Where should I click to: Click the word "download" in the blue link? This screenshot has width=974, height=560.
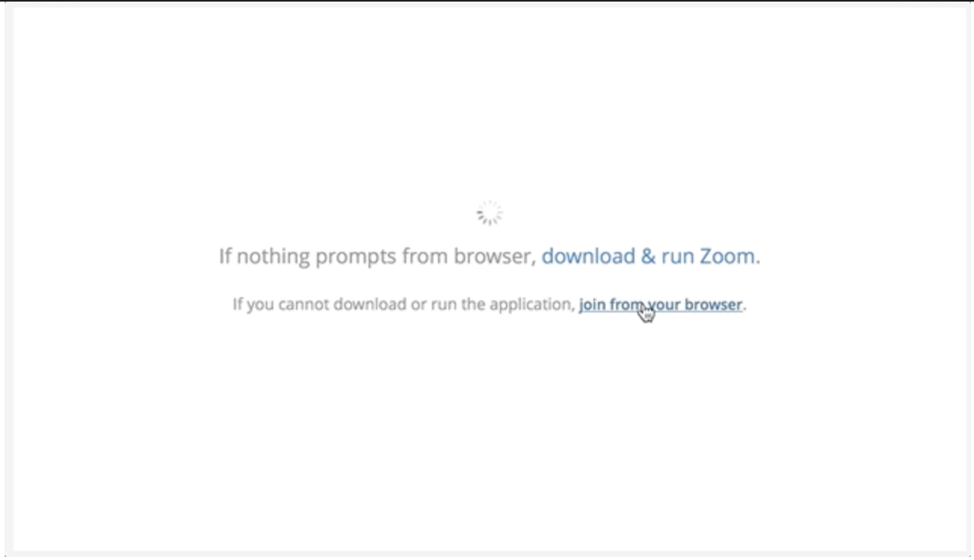(x=588, y=257)
